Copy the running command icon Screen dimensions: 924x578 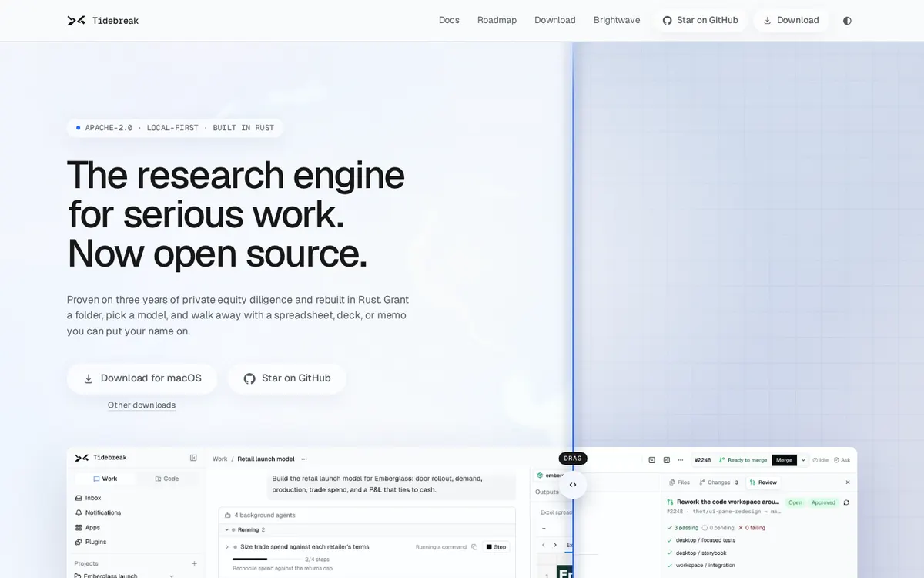click(x=474, y=547)
